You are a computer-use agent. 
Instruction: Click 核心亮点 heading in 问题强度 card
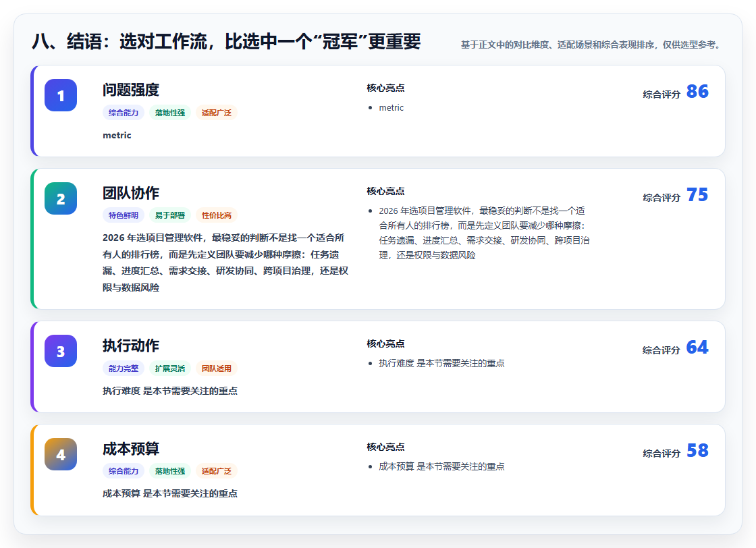pyautogui.click(x=385, y=88)
